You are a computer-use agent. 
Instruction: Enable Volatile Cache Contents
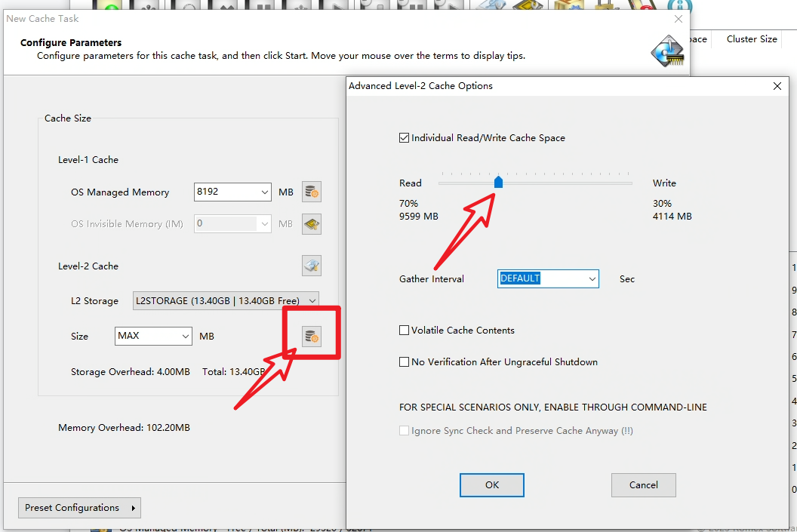[405, 331]
